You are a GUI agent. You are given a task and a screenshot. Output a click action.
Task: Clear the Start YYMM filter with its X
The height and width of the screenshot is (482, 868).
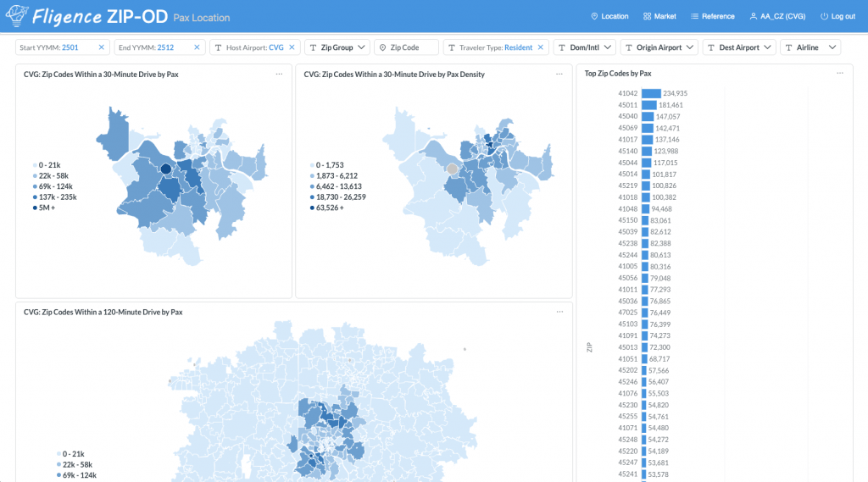102,47
